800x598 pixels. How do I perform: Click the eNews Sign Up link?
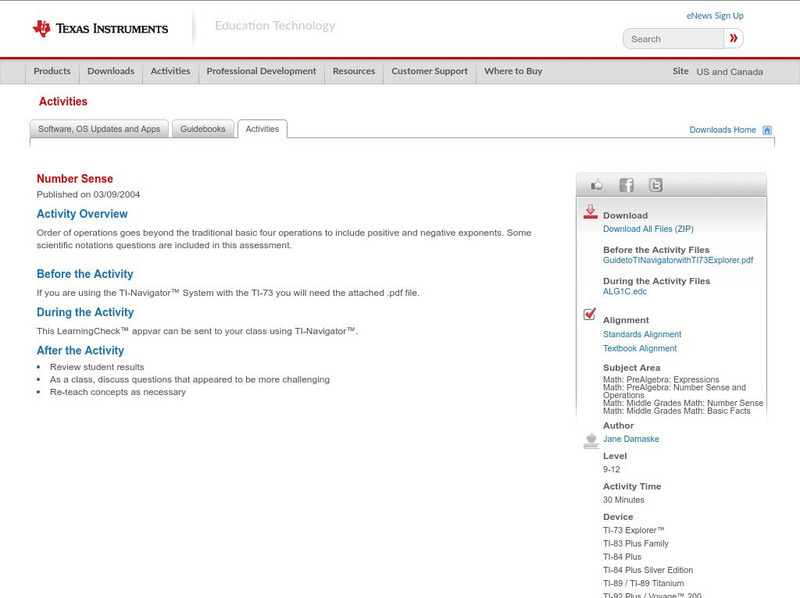pos(714,16)
